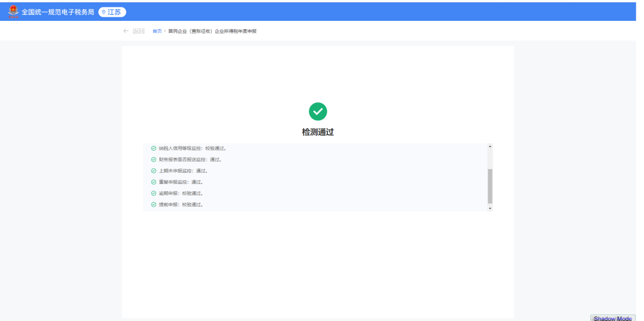
Task: Click the results list scrollbar down arrow
Action: coord(490,208)
